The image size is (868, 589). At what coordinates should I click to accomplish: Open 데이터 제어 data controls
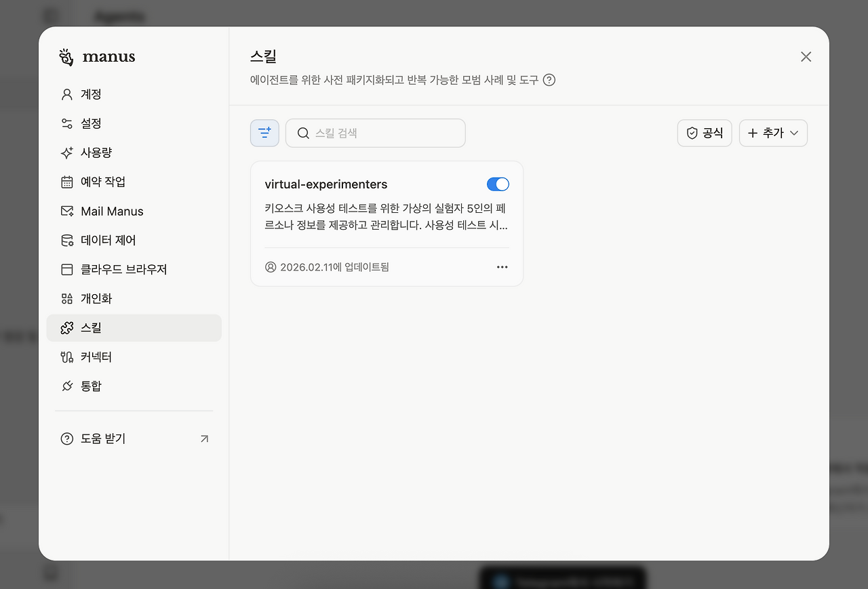click(134, 240)
